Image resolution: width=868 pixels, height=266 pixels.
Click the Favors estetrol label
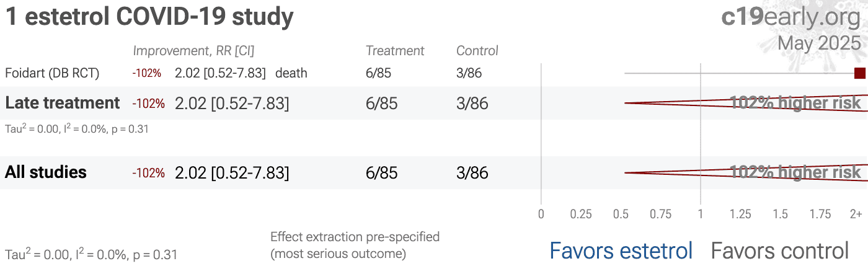(x=621, y=251)
